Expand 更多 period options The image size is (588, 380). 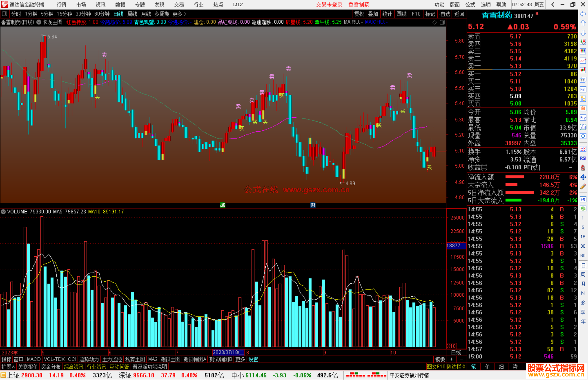179,14
